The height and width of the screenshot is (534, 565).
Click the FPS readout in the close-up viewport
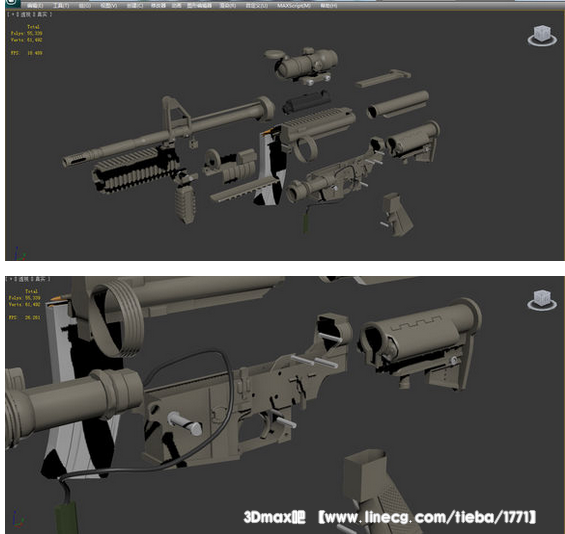[x=24, y=317]
